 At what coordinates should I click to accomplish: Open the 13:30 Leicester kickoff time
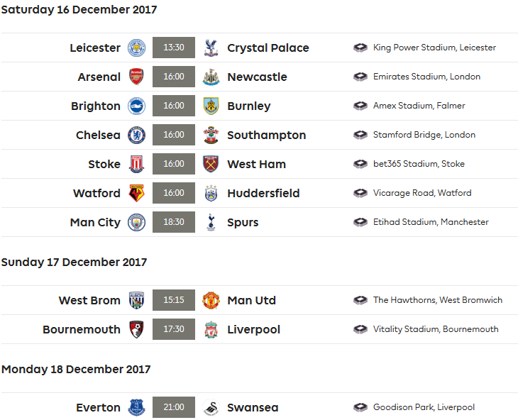point(174,48)
